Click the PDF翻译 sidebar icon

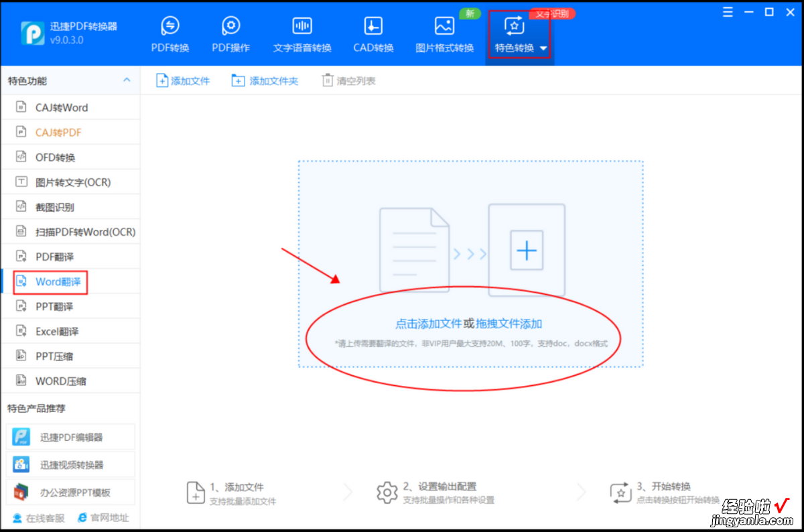click(x=21, y=256)
